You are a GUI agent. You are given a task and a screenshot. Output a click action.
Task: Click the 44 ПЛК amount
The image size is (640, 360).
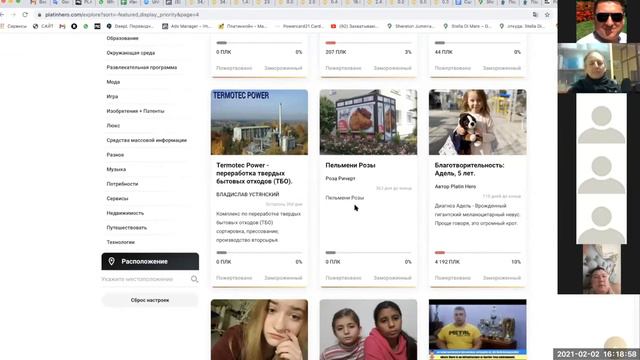[x=443, y=52]
